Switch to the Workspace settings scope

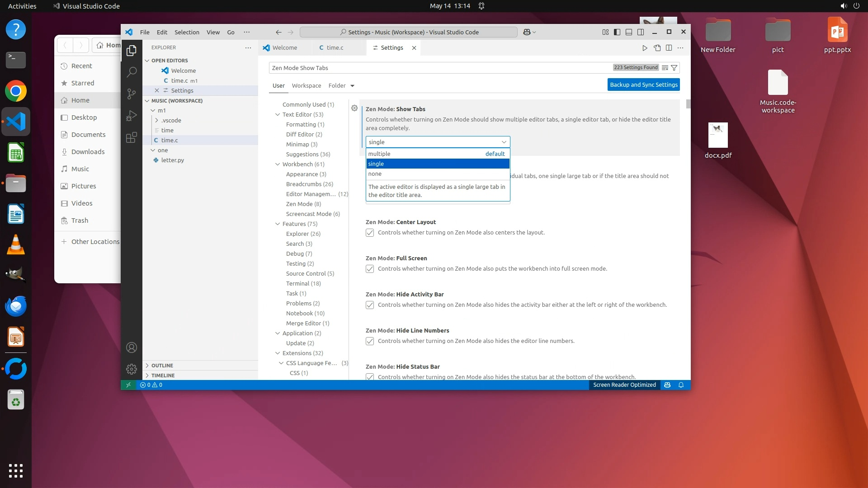(306, 86)
